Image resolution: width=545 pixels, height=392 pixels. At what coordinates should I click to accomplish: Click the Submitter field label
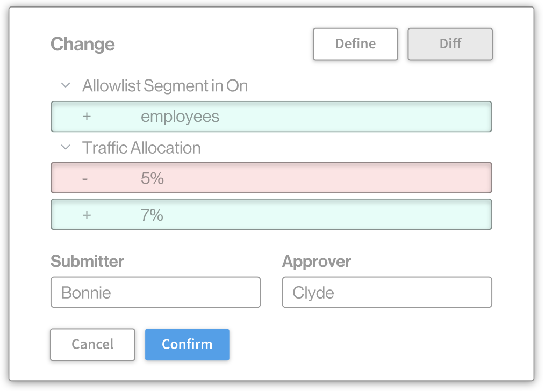point(87,262)
